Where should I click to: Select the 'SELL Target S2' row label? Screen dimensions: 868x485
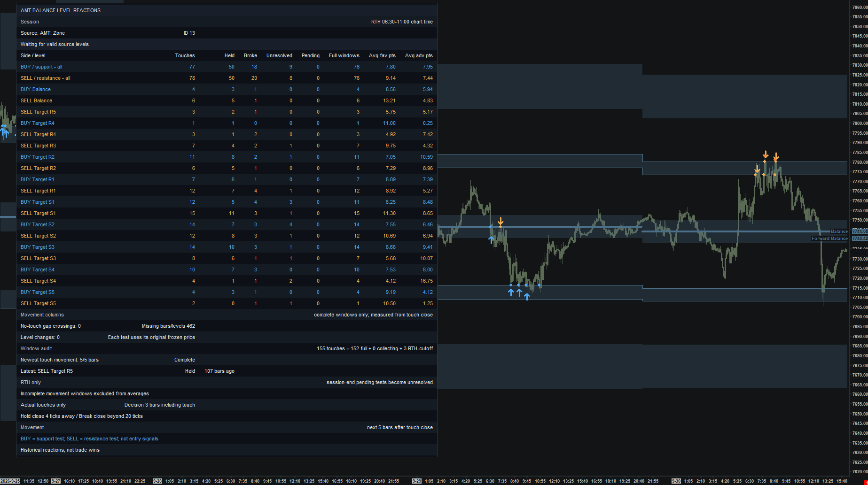click(x=38, y=236)
